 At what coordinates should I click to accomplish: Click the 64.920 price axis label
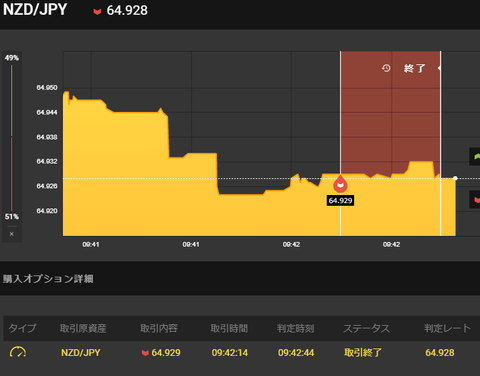(47, 211)
